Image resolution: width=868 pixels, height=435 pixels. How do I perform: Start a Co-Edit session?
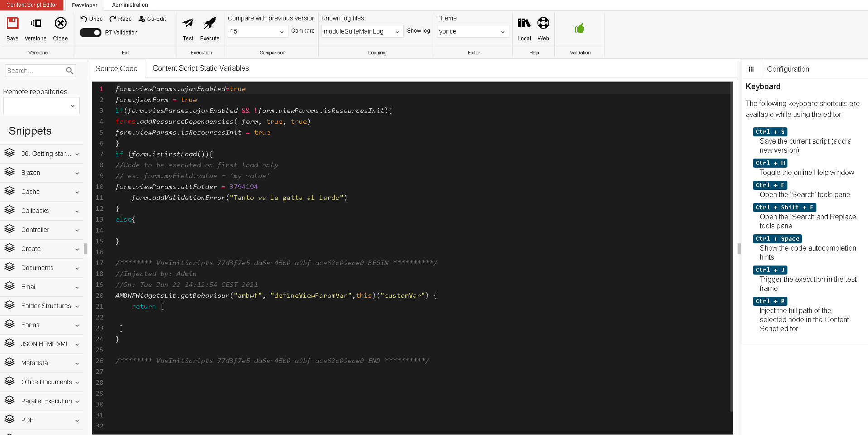click(x=152, y=19)
